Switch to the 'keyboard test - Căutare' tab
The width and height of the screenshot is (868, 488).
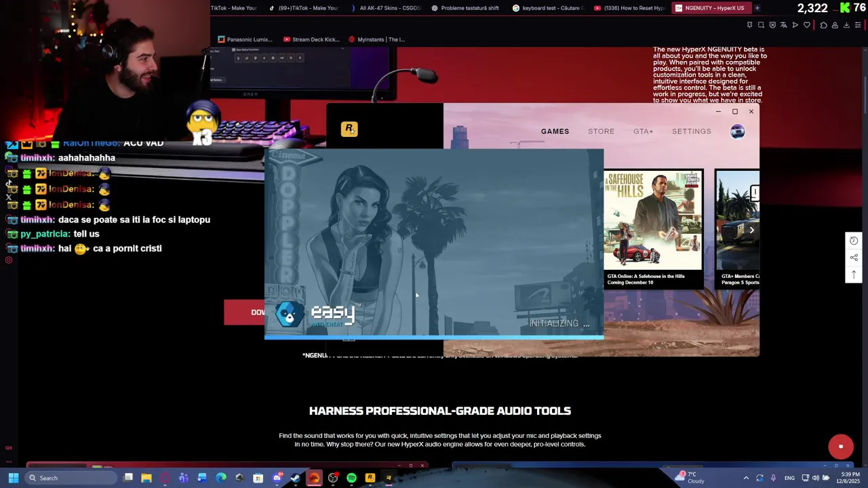[x=548, y=8]
